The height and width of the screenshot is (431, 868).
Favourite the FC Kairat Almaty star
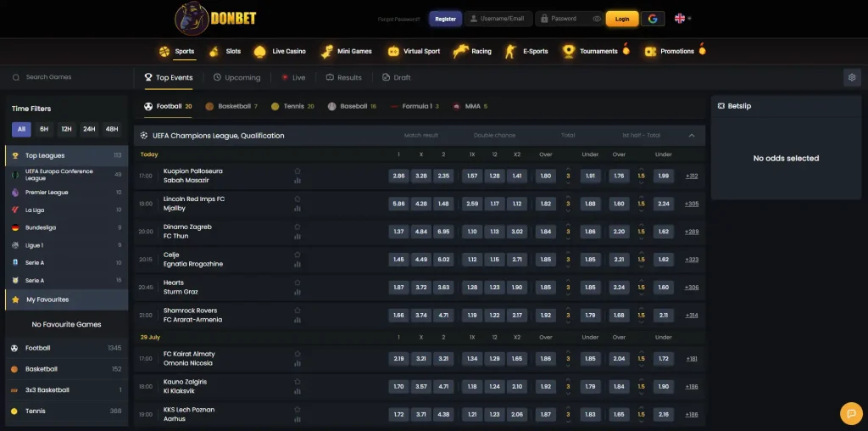coord(298,354)
